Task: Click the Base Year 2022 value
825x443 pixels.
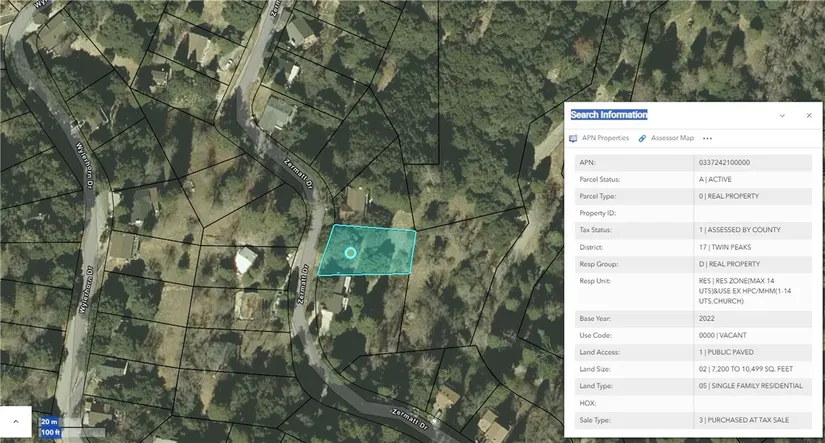Action: [708, 318]
